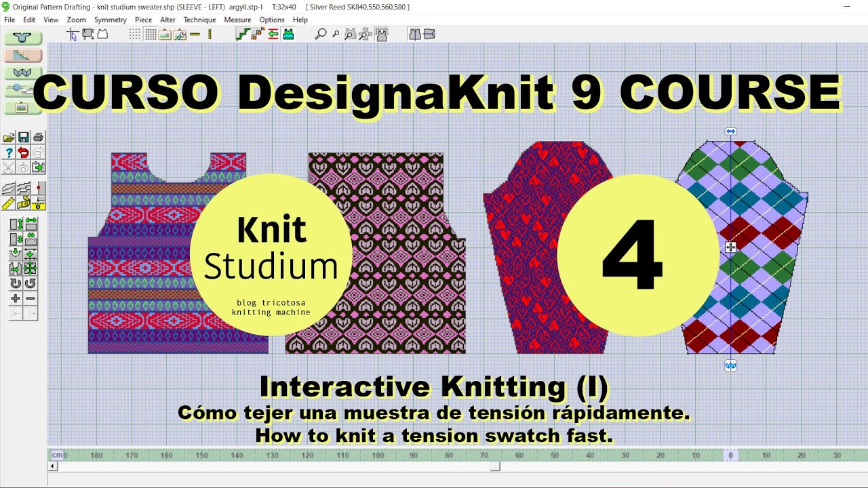The image size is (868, 488).
Task: Toggle the mirrored garment halves icon
Action: coord(416,34)
